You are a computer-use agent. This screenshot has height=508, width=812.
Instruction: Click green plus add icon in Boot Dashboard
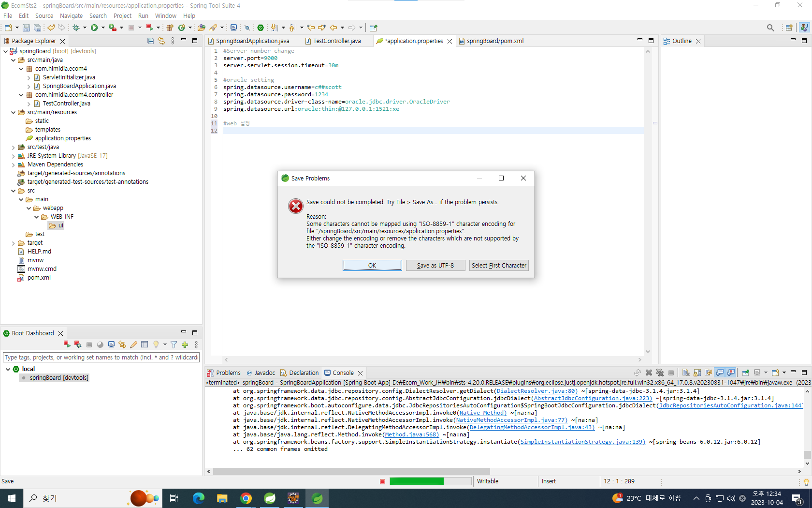tap(185, 344)
